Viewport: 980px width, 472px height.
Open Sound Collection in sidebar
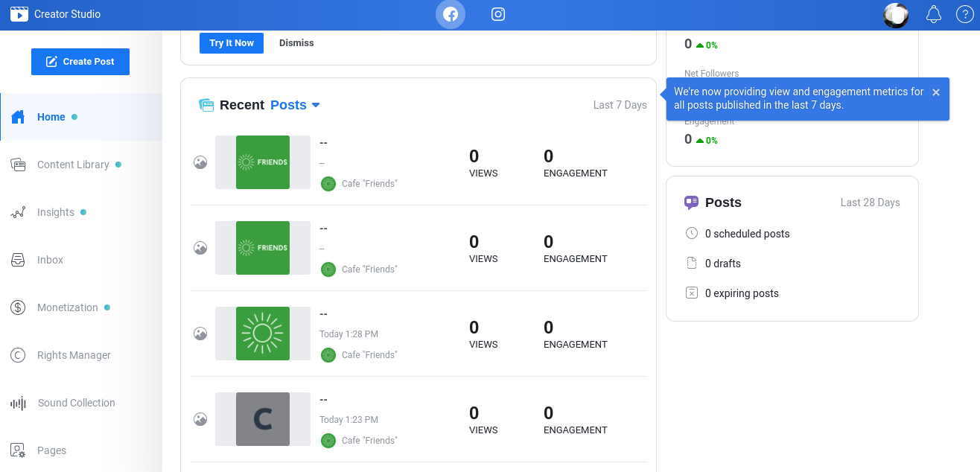(x=76, y=403)
